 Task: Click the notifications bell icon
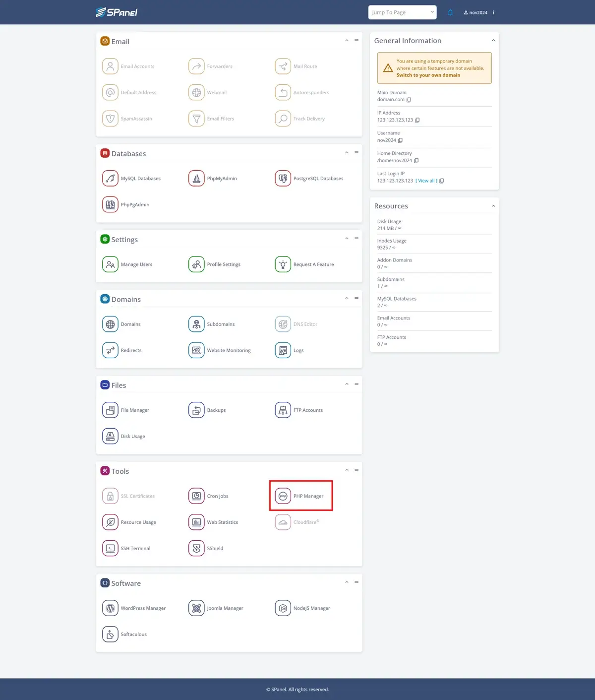(x=450, y=12)
